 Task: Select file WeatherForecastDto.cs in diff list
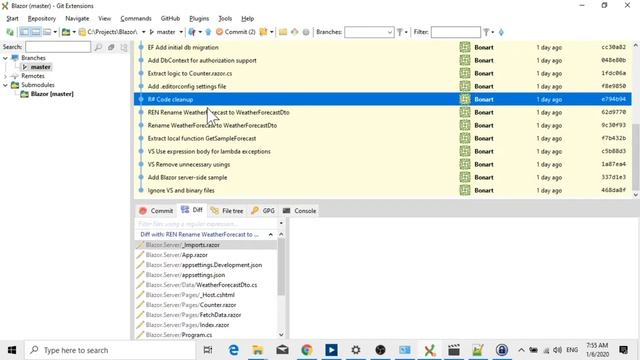pos(206,285)
